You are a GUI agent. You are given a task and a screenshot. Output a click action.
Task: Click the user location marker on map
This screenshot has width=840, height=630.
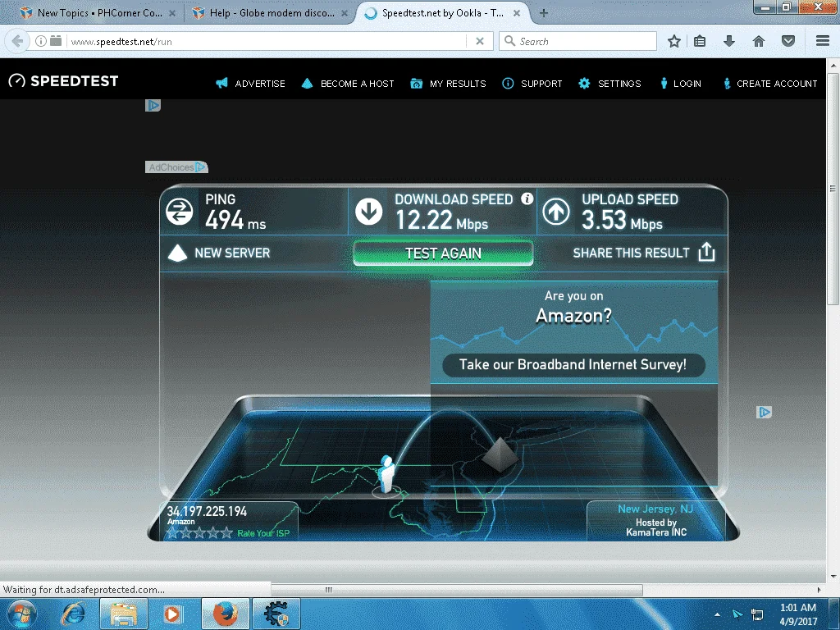(386, 475)
